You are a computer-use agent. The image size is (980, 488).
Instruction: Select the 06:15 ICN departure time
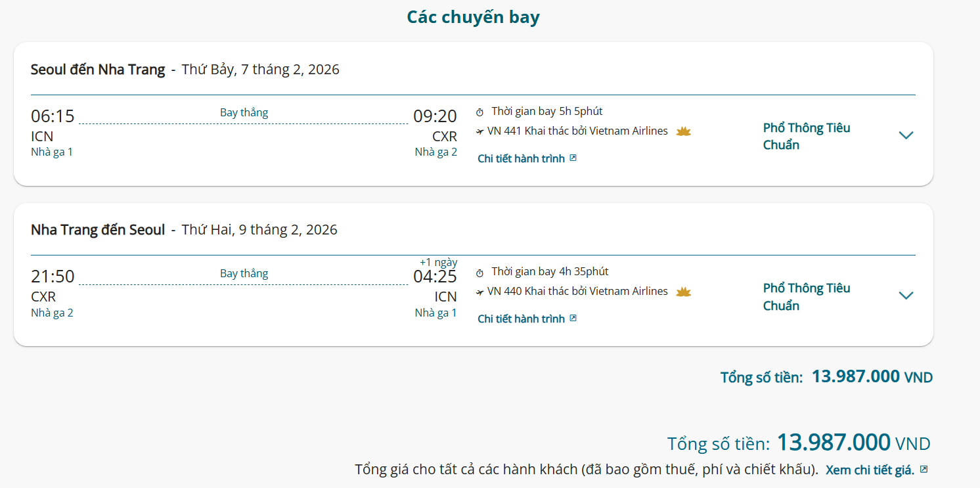coord(53,116)
